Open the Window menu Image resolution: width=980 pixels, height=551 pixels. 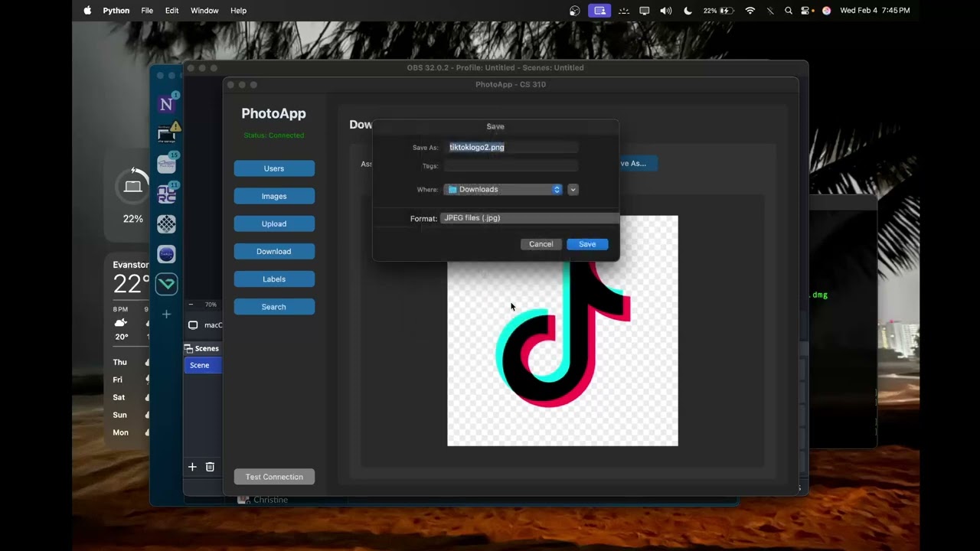point(204,11)
